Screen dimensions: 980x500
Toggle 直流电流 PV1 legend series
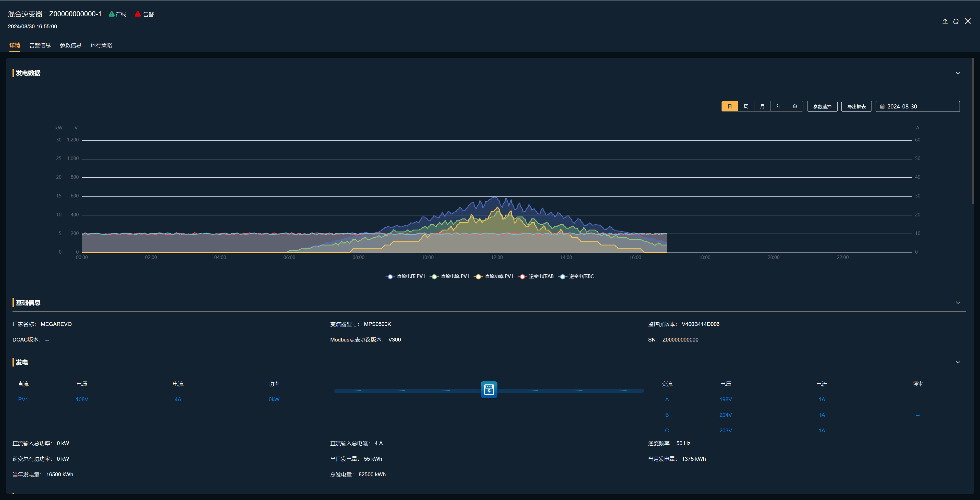[449, 277]
